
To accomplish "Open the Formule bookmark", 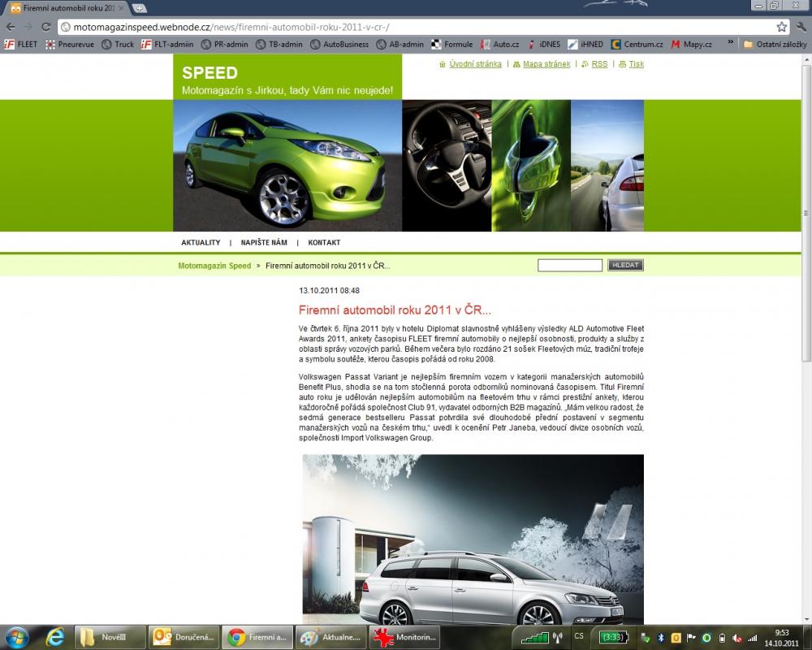I will (452, 45).
